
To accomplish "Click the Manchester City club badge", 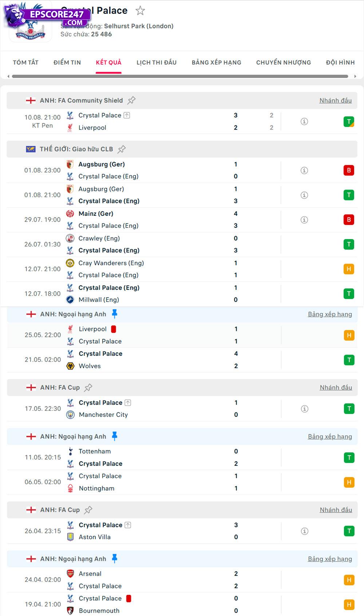I will point(71,415).
